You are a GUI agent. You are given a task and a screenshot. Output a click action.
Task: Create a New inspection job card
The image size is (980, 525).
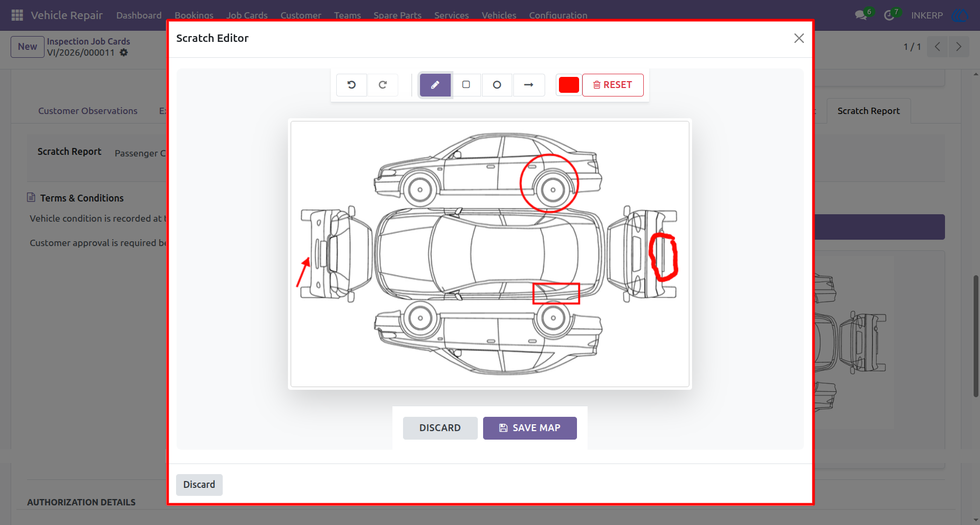pyautogui.click(x=28, y=47)
